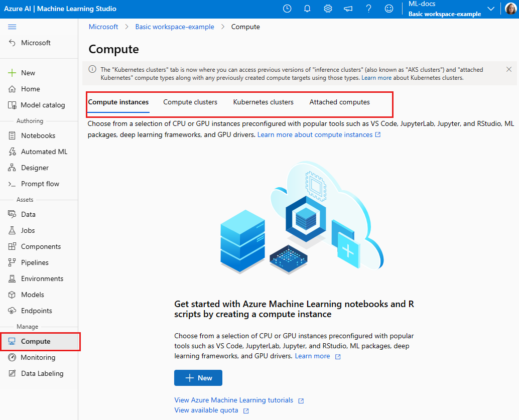This screenshot has height=420, width=519.
Task: Click the back arrow next to Microsoft
Action: coord(12,43)
